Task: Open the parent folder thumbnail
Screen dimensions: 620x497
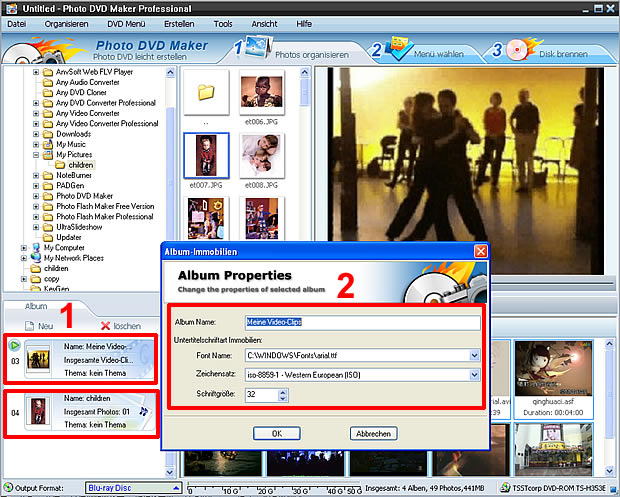Action: (x=206, y=93)
